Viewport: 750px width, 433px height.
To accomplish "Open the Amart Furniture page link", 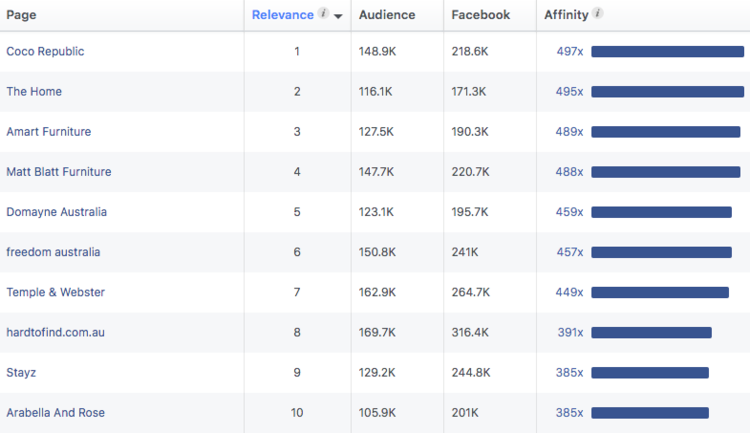I will point(49,131).
